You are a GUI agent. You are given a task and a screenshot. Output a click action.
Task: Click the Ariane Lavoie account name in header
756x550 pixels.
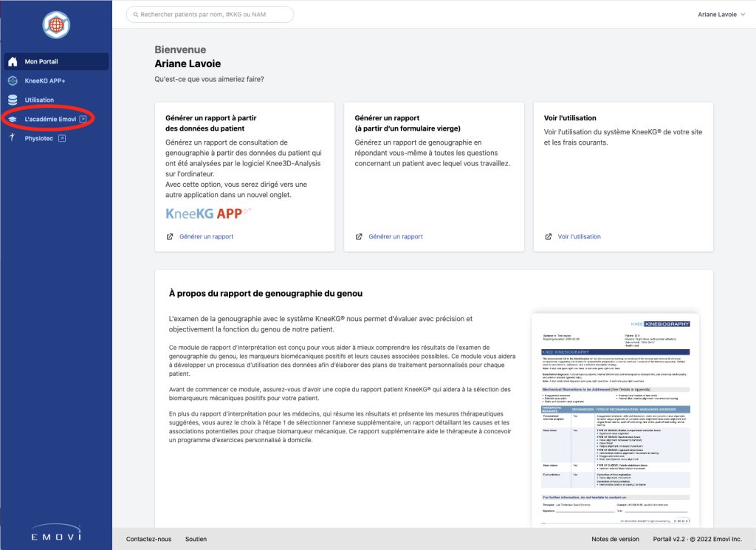pyautogui.click(x=717, y=15)
